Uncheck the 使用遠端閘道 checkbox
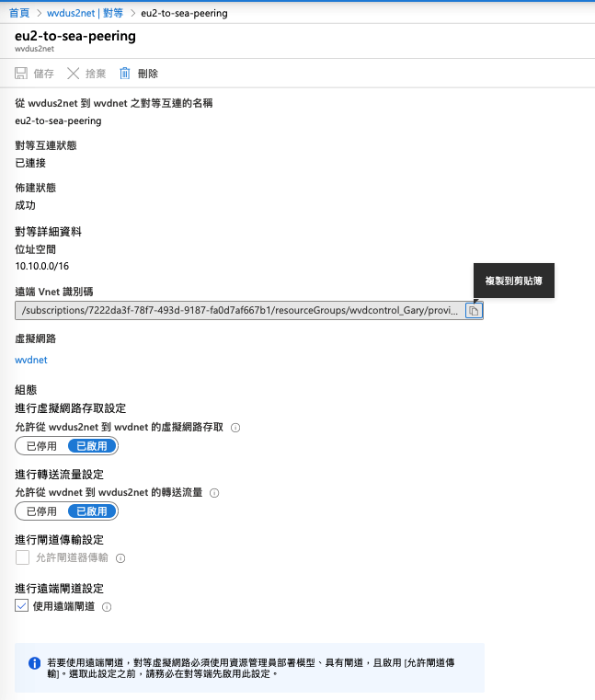Image resolution: width=595 pixels, height=700 pixels. [x=21, y=606]
